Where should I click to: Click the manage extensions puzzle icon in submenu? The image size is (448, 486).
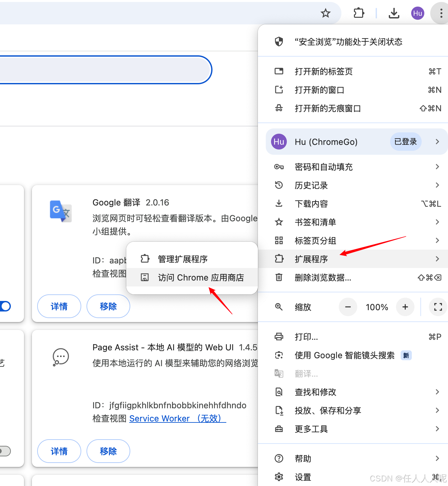click(x=145, y=259)
